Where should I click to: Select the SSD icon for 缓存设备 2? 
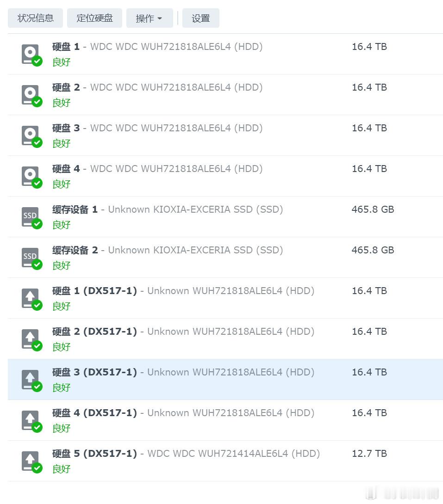31,257
